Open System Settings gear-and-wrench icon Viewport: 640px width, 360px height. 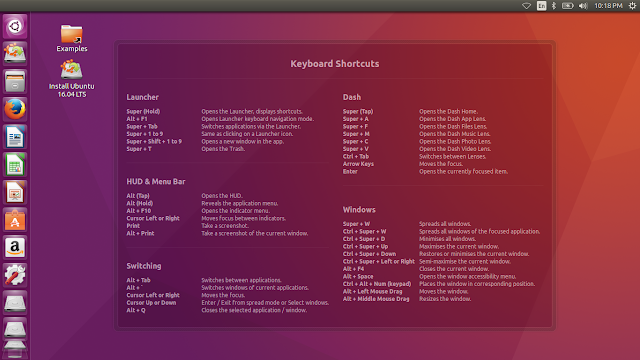point(15,275)
